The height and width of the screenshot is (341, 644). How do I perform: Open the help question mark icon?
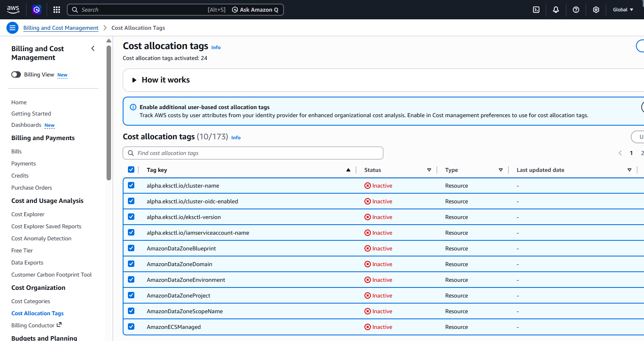point(576,10)
